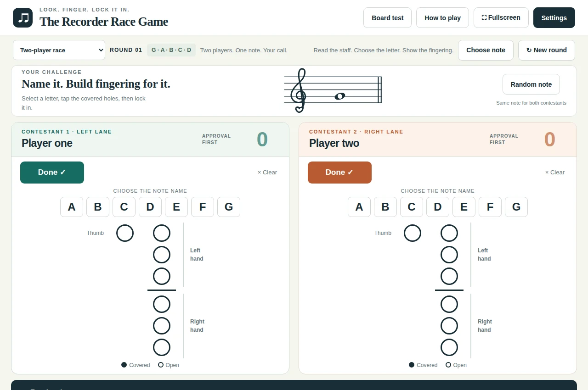
Task: Open the Settings panel
Action: click(554, 18)
